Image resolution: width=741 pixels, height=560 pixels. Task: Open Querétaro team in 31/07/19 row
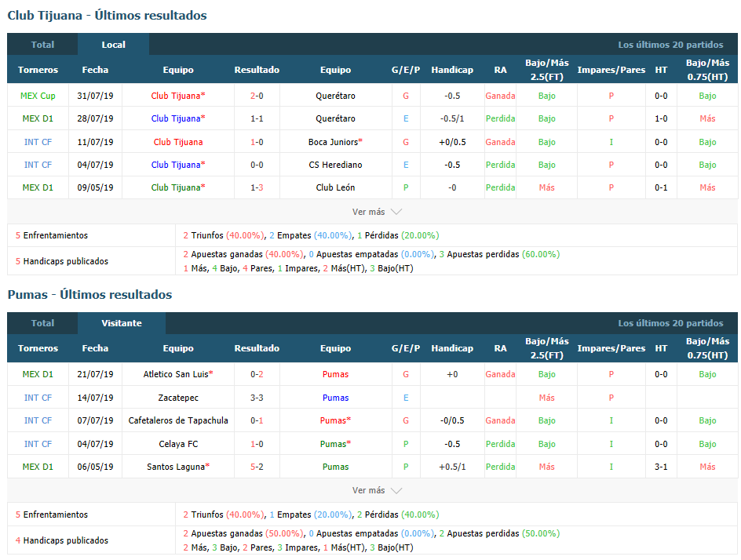335,96
